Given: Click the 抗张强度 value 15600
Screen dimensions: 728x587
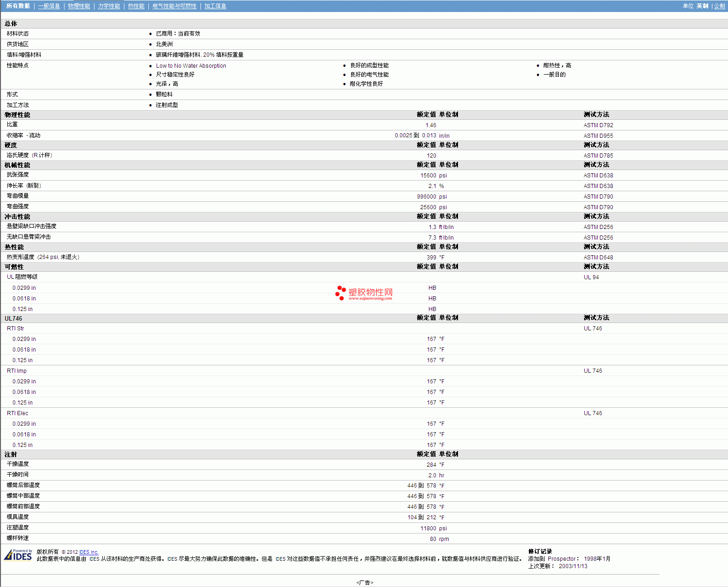Looking at the screenshot, I should (x=428, y=176).
